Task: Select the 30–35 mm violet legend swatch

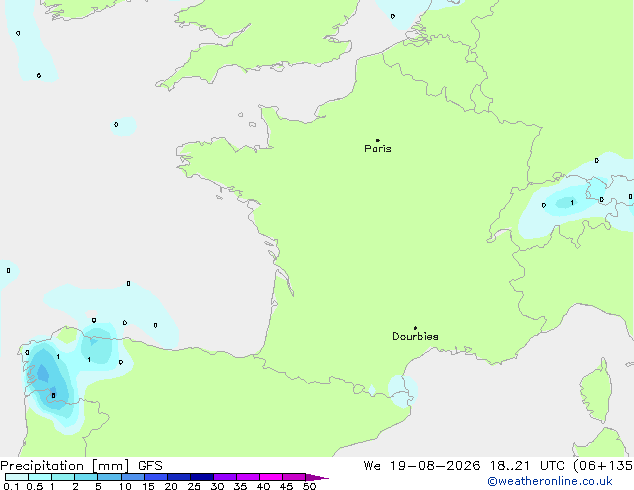Action: [225, 477]
